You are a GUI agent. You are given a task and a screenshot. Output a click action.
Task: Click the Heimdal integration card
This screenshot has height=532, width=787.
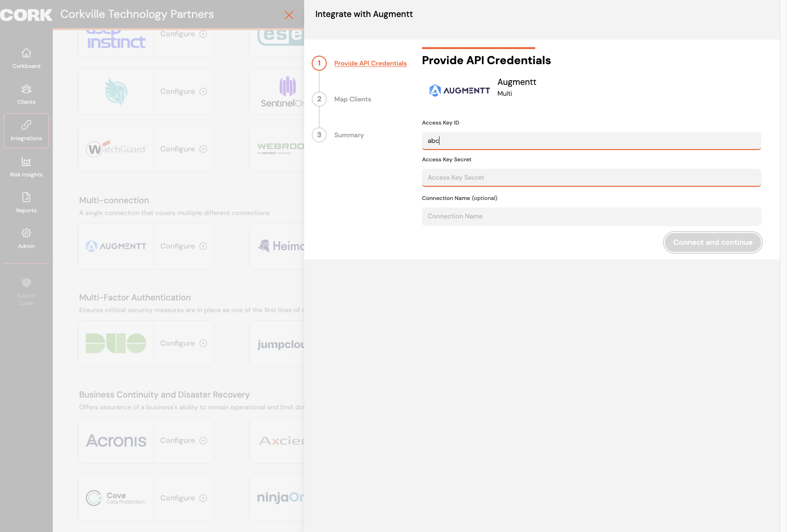277,246
